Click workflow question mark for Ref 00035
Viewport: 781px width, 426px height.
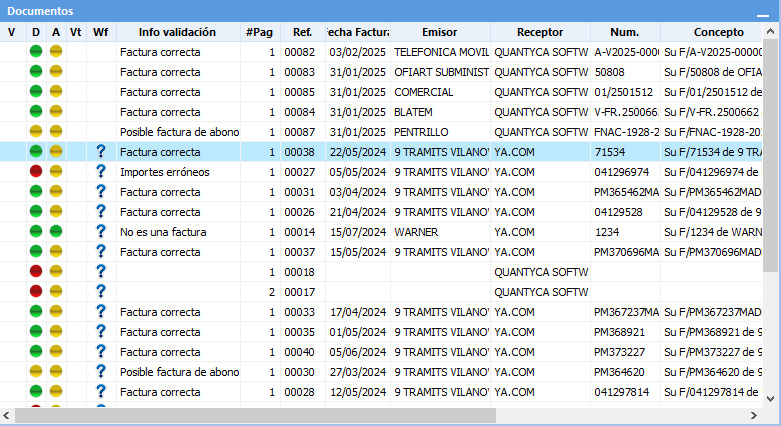pyautogui.click(x=101, y=331)
